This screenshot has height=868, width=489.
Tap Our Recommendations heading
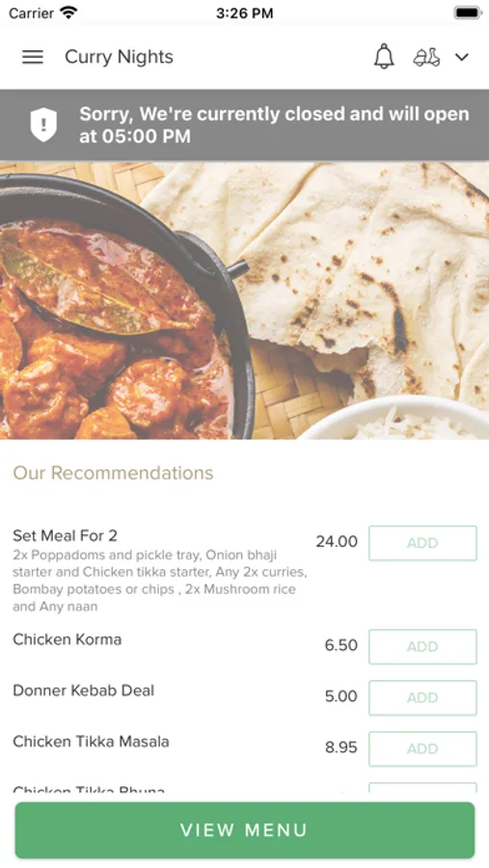[x=113, y=473]
